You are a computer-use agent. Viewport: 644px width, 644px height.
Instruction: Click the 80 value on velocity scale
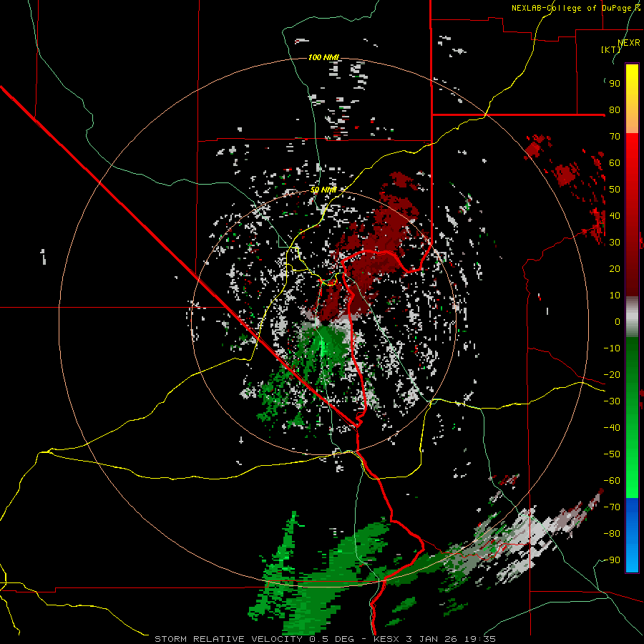click(615, 109)
